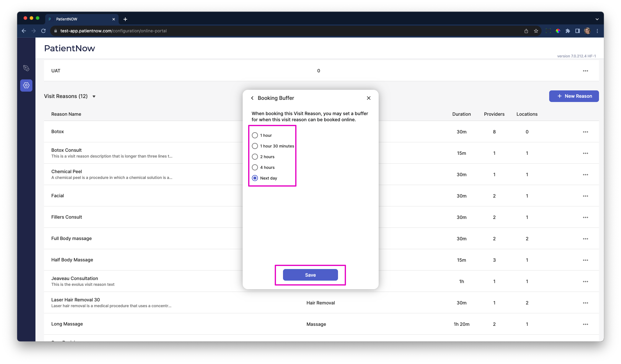Screen dimensions: 621x364
Task: Click the price tag sidebar icon
Action: coord(26,68)
